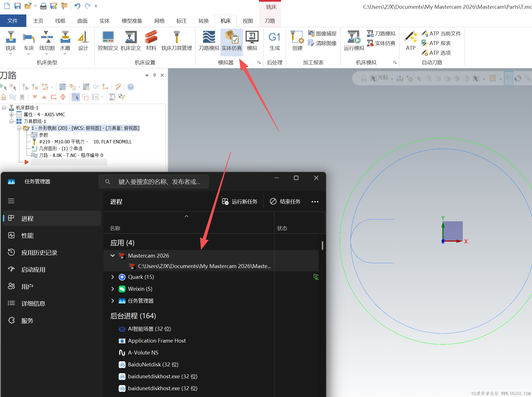Switch to the 主页 ribbon tab

pyautogui.click(x=38, y=21)
